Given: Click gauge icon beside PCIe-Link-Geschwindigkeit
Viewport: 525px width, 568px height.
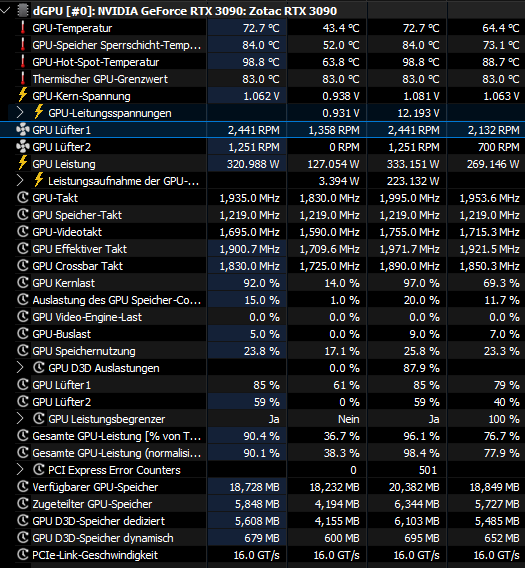Looking at the screenshot, I should point(23,555).
